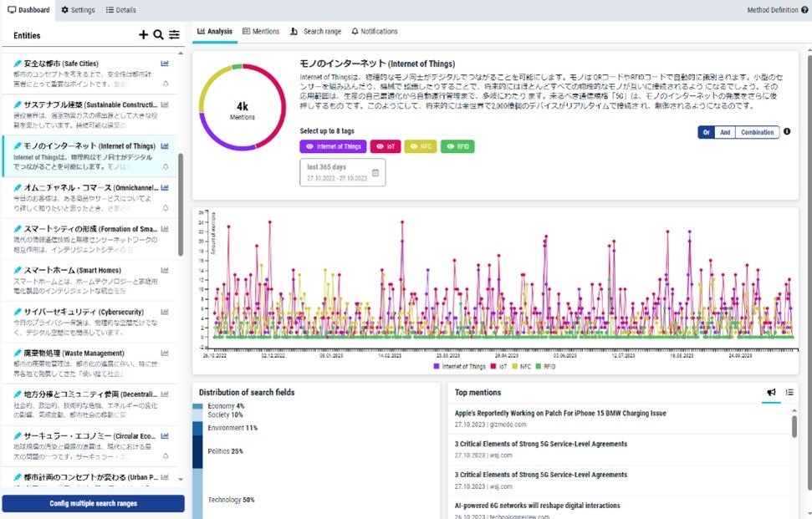Open the Details tab

coord(121,10)
